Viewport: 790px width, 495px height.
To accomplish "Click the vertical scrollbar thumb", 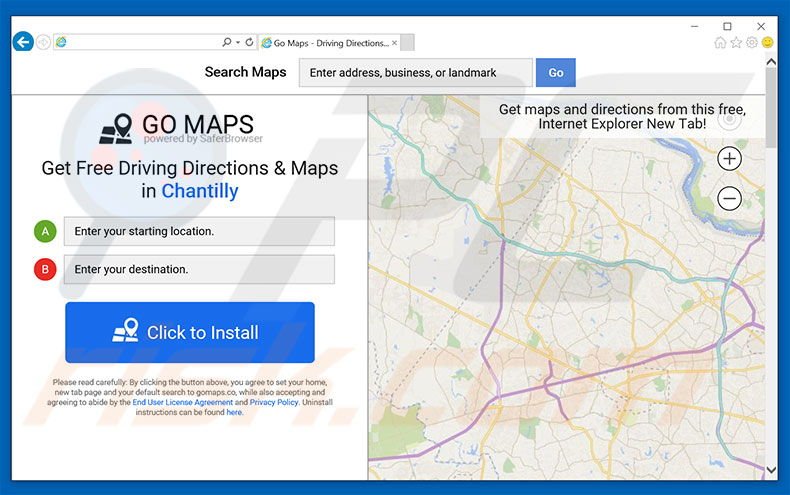I will point(771,107).
